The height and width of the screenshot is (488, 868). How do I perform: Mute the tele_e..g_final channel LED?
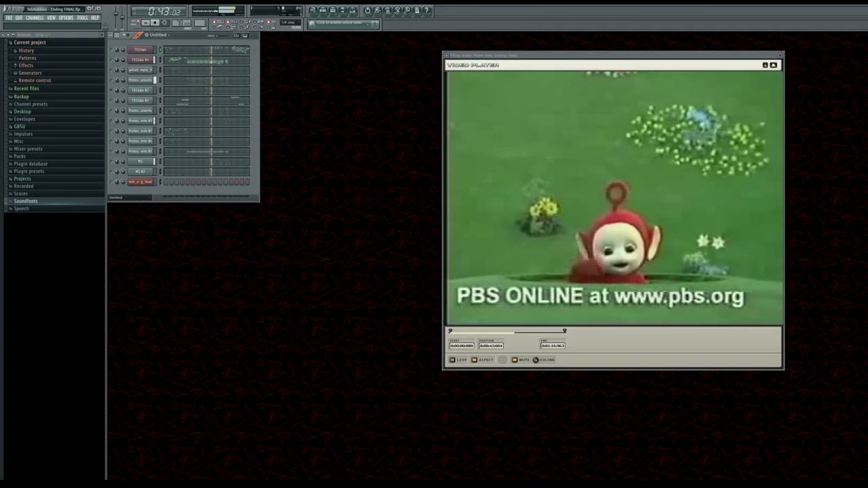[x=111, y=182]
